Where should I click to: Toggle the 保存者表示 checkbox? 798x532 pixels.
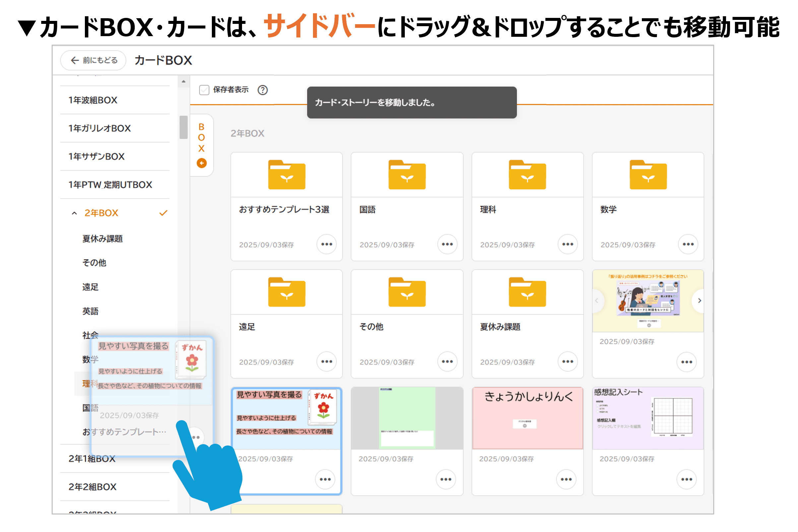coord(204,90)
